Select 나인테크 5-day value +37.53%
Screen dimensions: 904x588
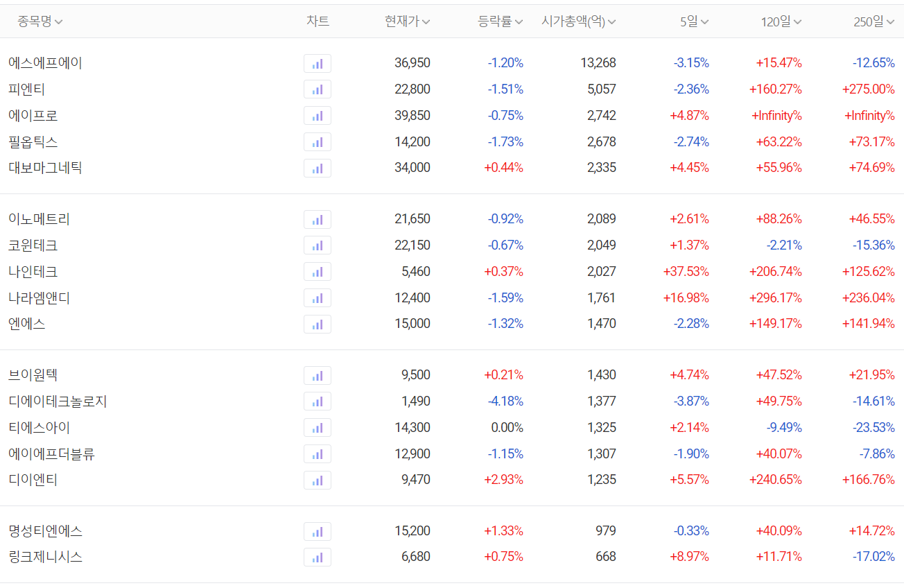pyautogui.click(x=686, y=272)
